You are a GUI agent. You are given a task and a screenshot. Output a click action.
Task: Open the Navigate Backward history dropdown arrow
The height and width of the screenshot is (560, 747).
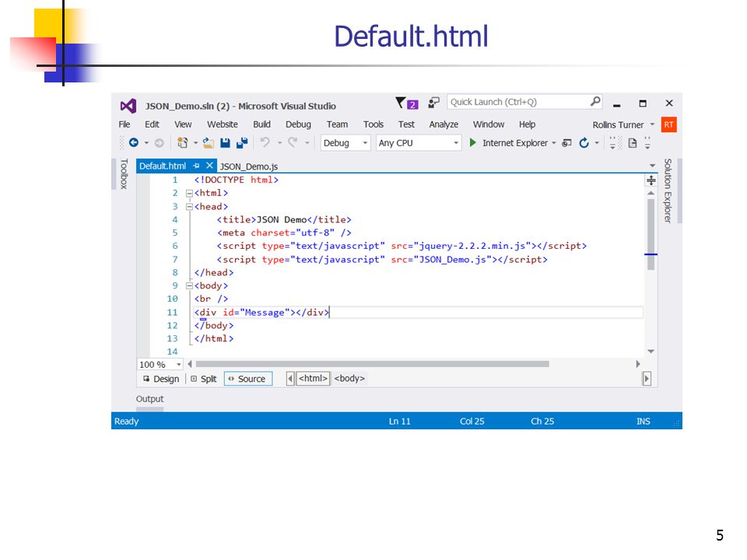pos(146,143)
